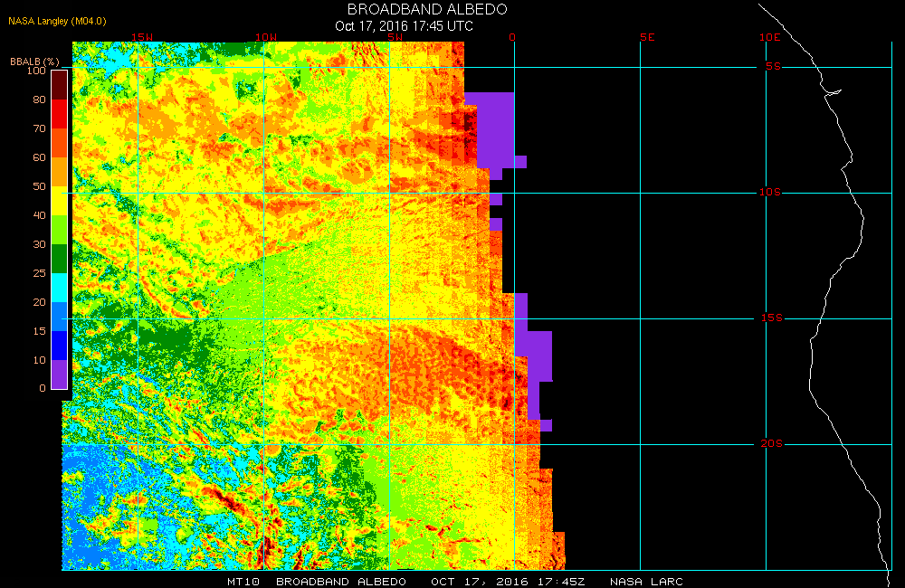
Task: Click the 'BROADBAND ALBEDO' main title
Action: click(x=427, y=9)
